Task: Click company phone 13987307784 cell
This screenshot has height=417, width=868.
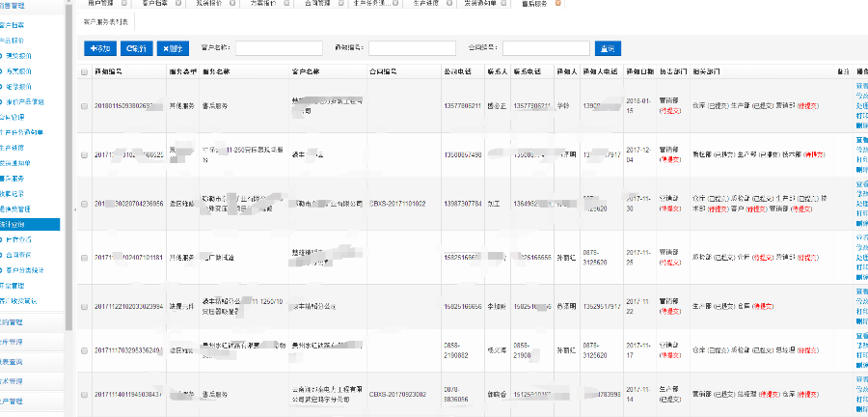Action: [x=463, y=204]
